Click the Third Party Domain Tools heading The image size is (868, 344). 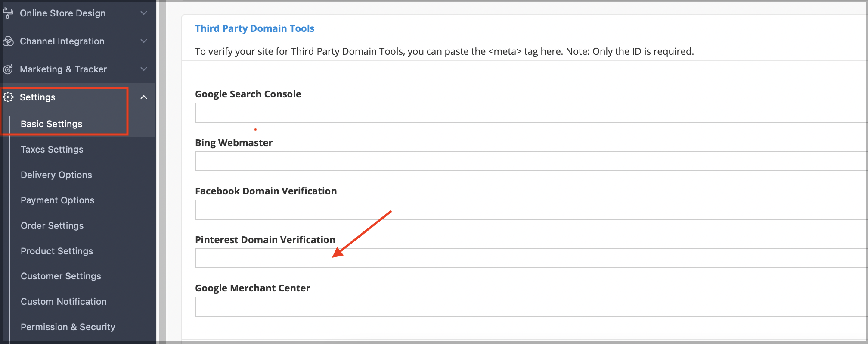pyautogui.click(x=254, y=28)
